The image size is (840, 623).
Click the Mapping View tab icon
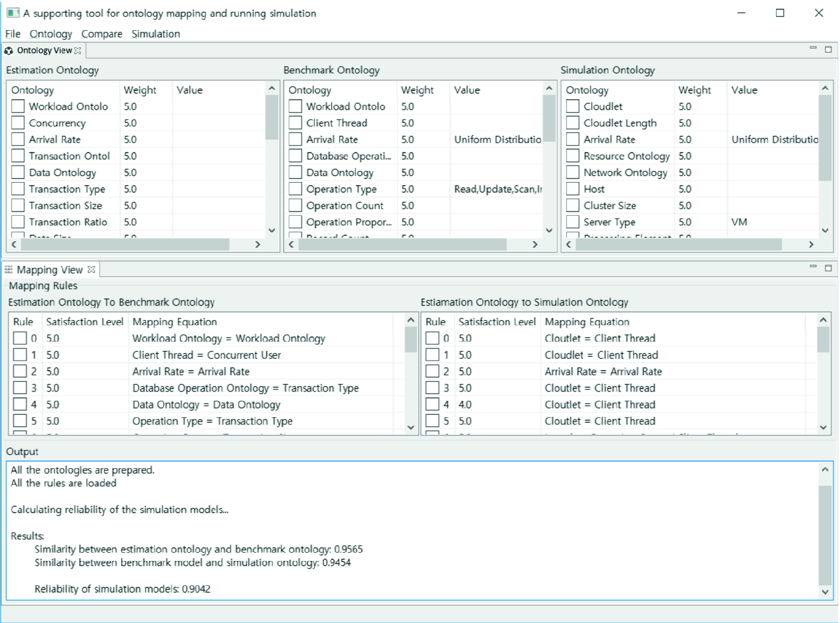(x=9, y=270)
